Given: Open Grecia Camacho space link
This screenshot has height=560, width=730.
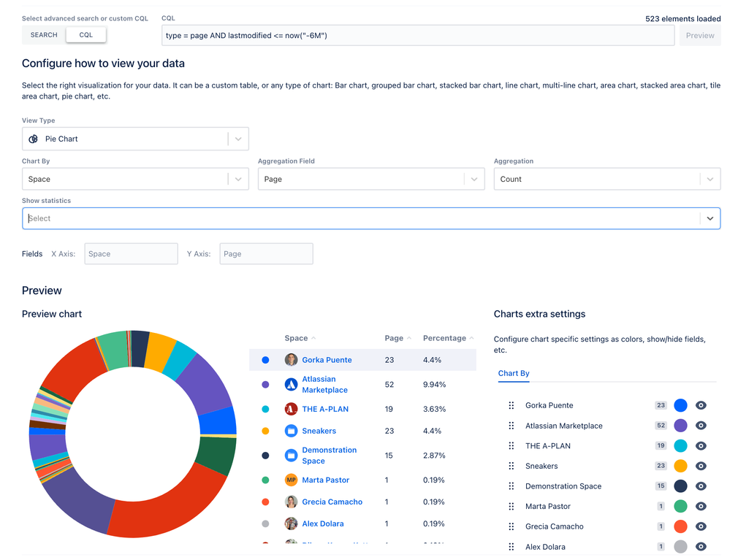Looking at the screenshot, I should pos(332,502).
